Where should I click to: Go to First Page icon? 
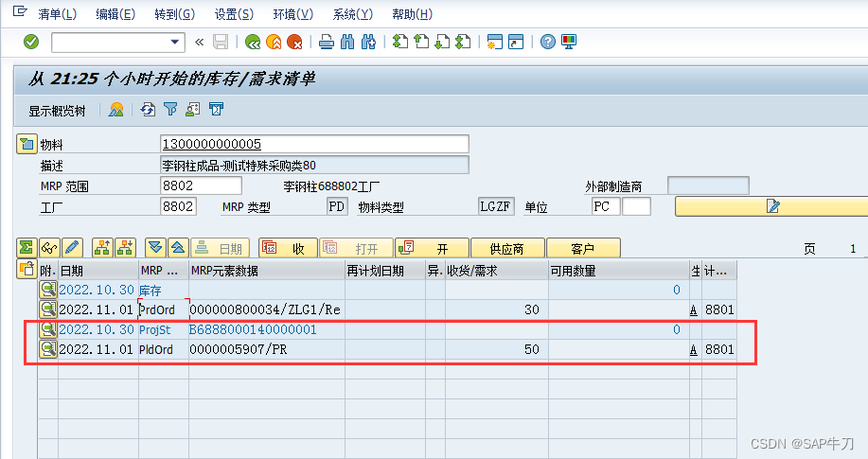pyautogui.click(x=400, y=42)
